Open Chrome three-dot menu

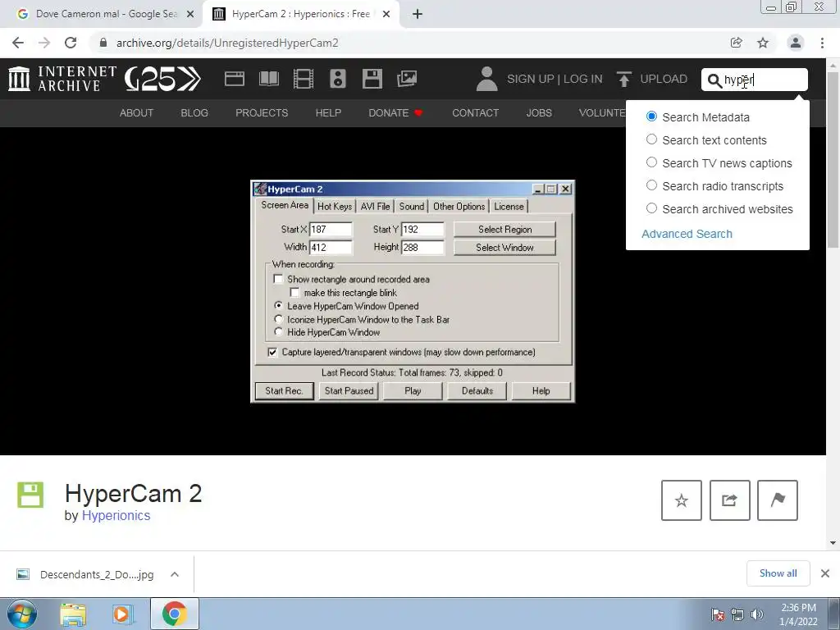822,43
